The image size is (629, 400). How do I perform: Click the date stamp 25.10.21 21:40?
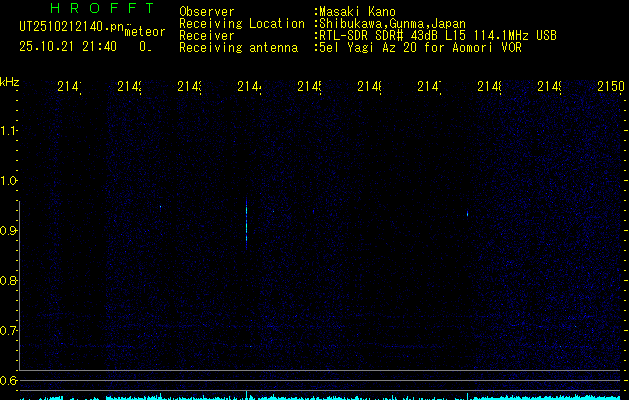tap(68, 47)
